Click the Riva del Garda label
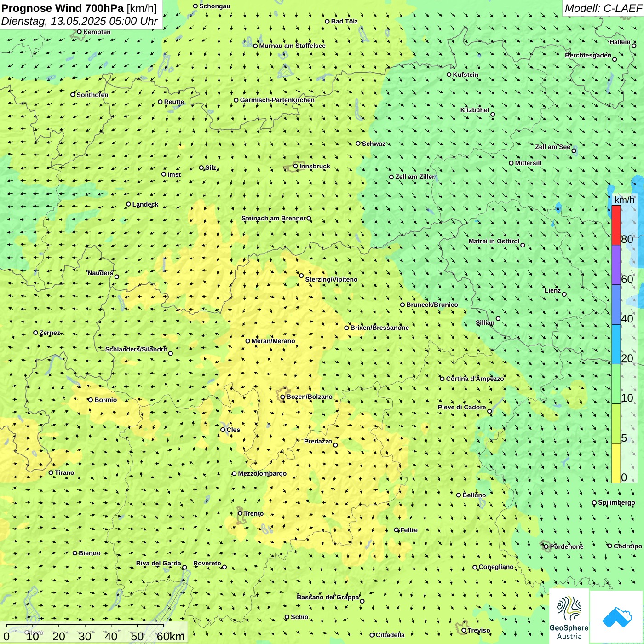 [159, 563]
